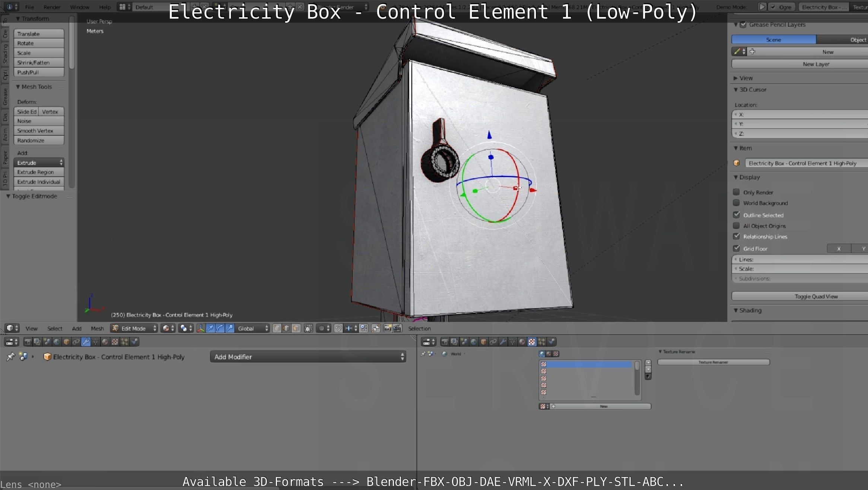Toggle the Grease Pencil Layers checkbox

[743, 25]
